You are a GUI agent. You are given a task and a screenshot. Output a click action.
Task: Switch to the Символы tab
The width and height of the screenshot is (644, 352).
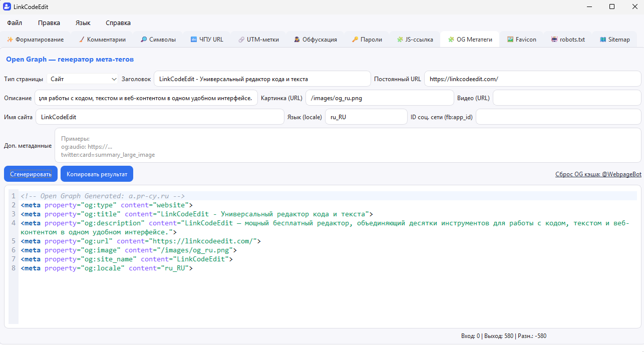(x=158, y=40)
